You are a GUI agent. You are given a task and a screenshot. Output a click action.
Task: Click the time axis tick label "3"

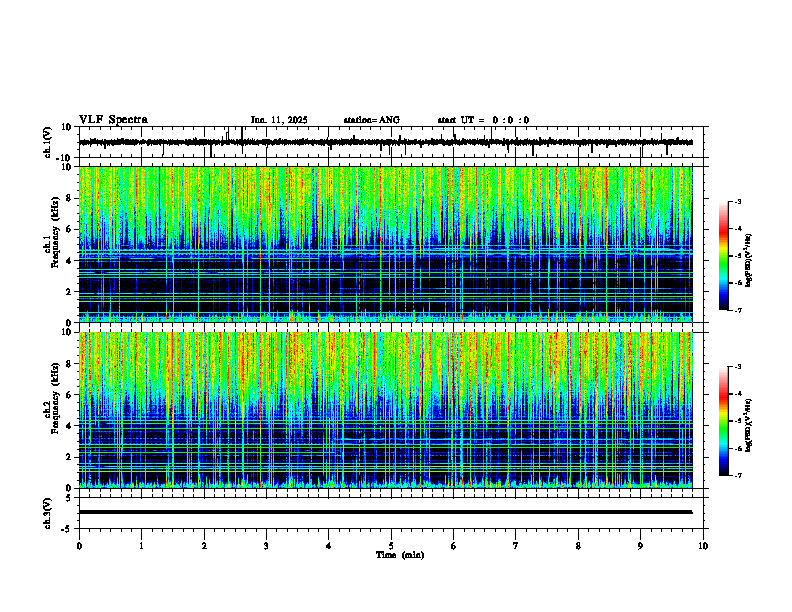(x=266, y=546)
